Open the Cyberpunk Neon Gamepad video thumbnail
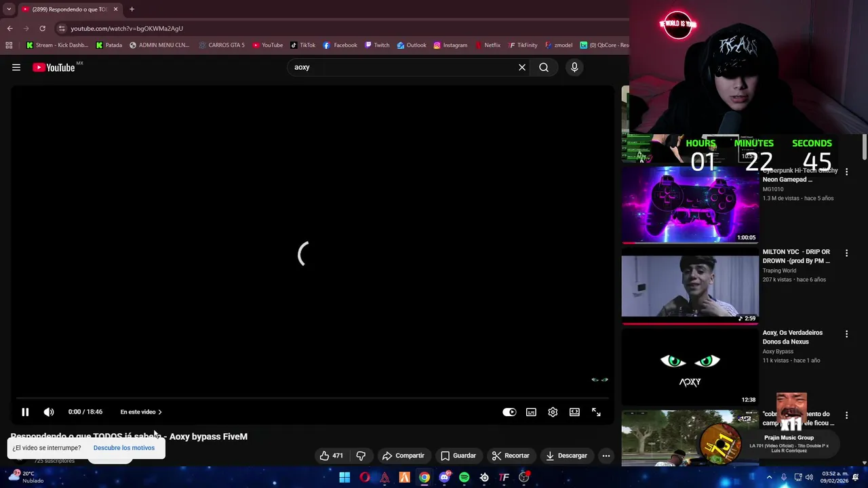The image size is (868, 488). (690, 204)
